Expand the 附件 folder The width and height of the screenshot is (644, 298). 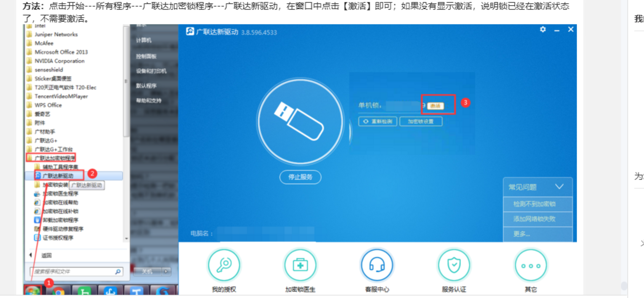[35, 123]
